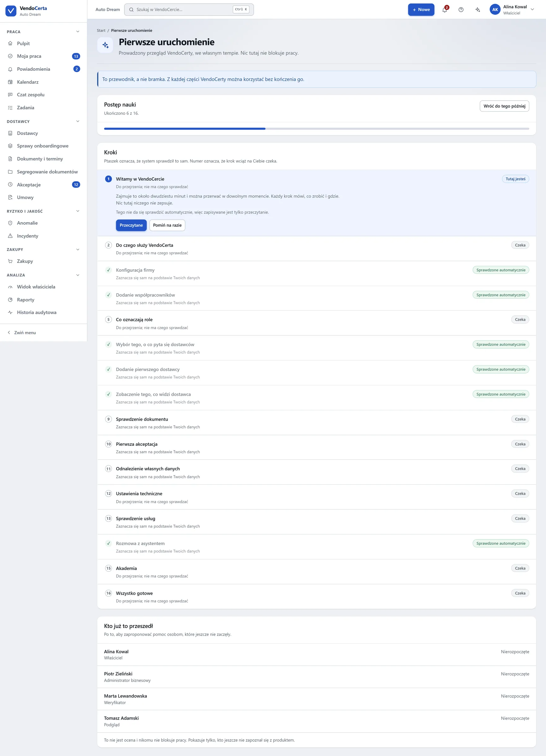546x756 pixels.
Task: Click the Nowe button
Action: coord(421,10)
